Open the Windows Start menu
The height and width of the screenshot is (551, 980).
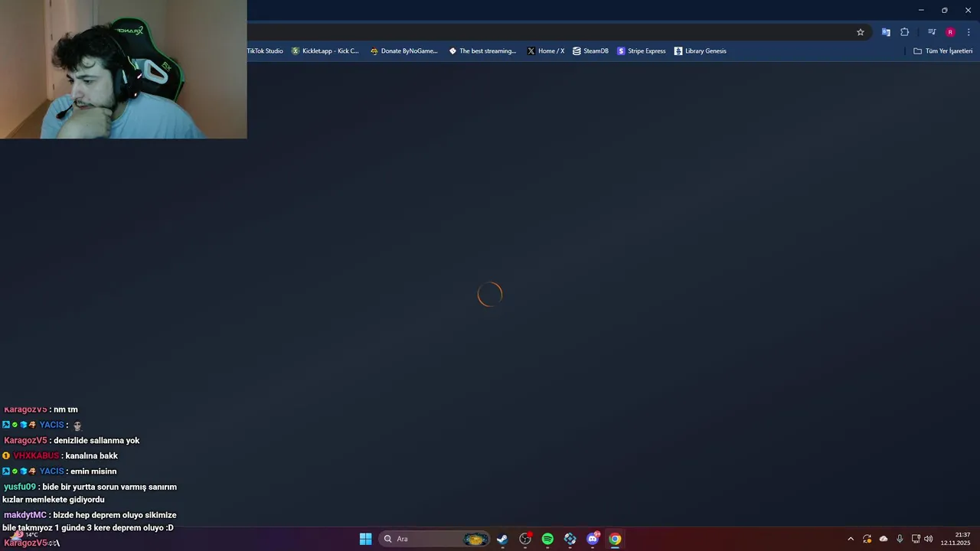coord(366,539)
